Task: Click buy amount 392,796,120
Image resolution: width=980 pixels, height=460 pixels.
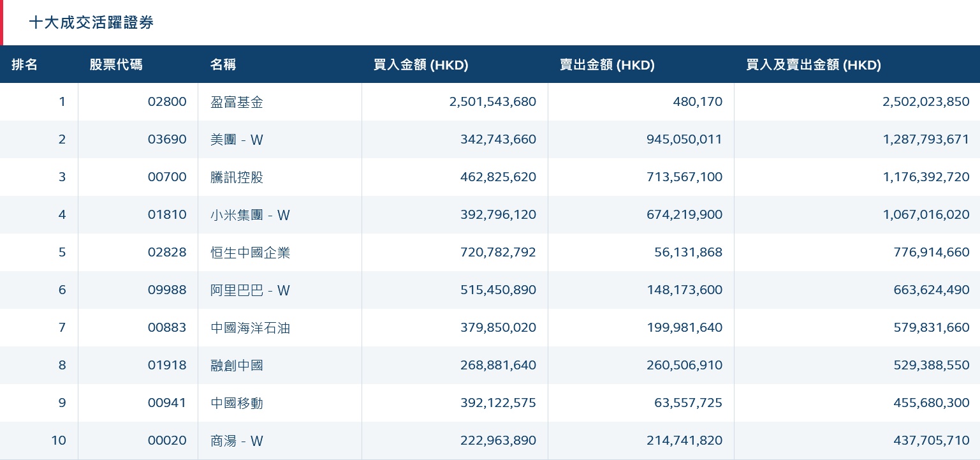Action: point(499,215)
